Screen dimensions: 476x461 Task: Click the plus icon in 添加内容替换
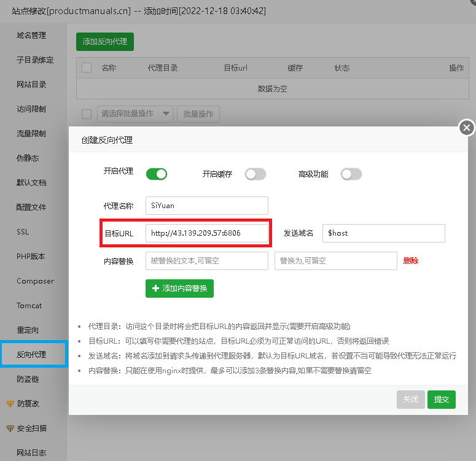pos(155,289)
